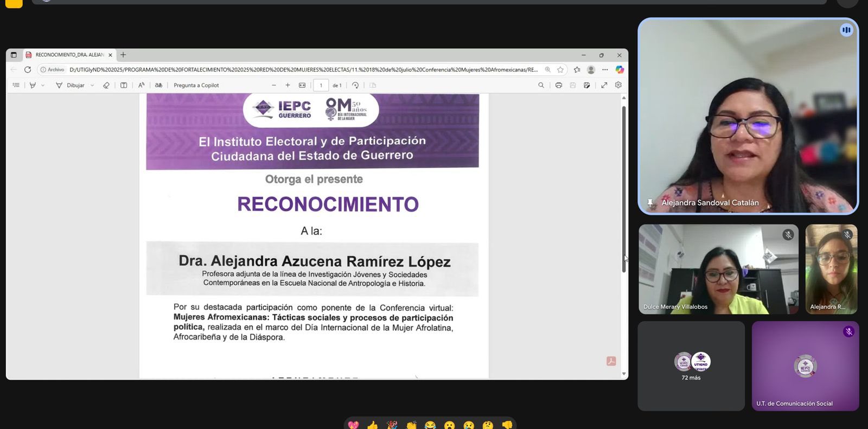
Task: Send the thumbs up reaction
Action: click(x=372, y=425)
